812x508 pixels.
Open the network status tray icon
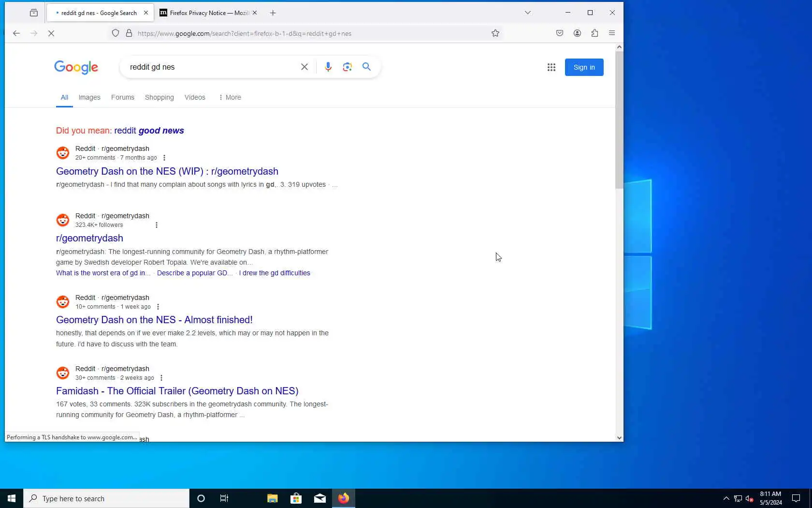738,499
